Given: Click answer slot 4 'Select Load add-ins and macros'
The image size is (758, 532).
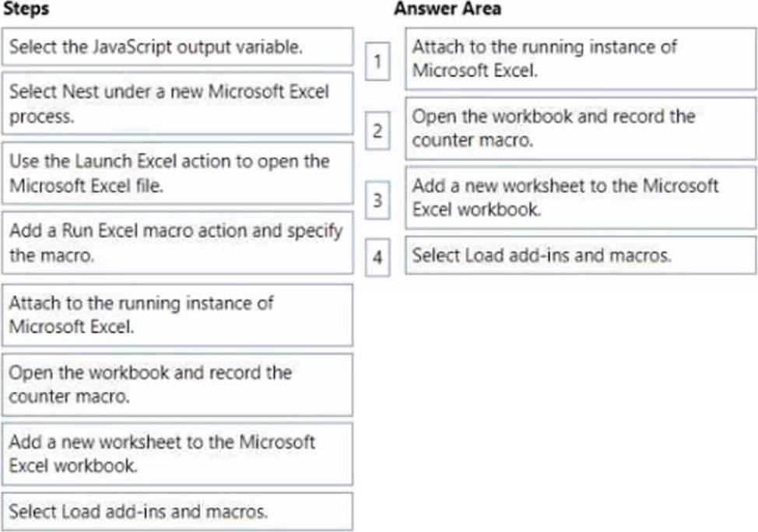Looking at the screenshot, I should click(580, 255).
